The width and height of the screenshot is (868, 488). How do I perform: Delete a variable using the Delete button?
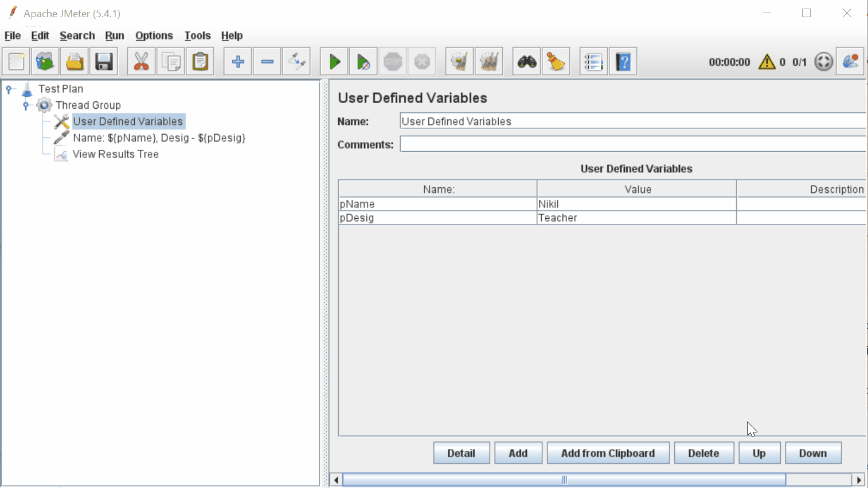tap(704, 452)
